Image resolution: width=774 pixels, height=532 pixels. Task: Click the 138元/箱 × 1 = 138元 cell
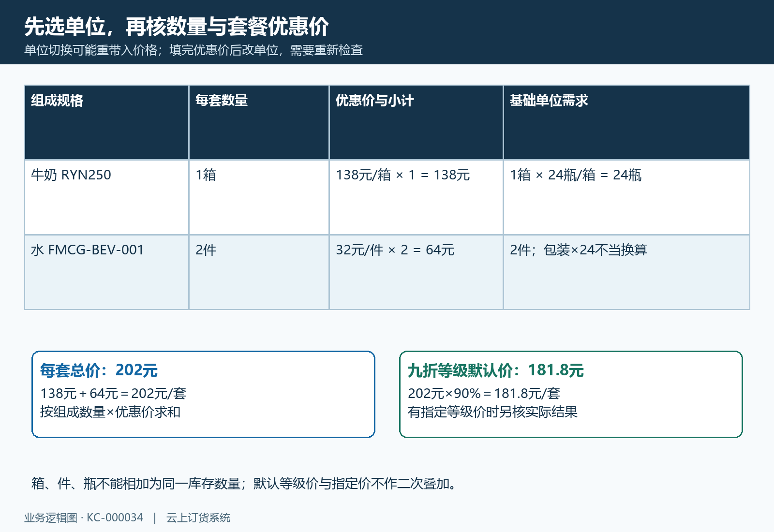click(416, 197)
